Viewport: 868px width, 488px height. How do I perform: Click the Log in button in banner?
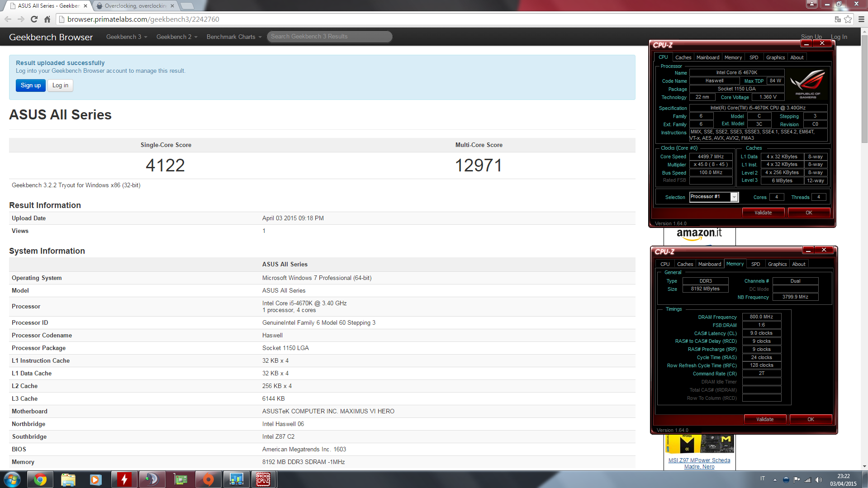pyautogui.click(x=60, y=85)
